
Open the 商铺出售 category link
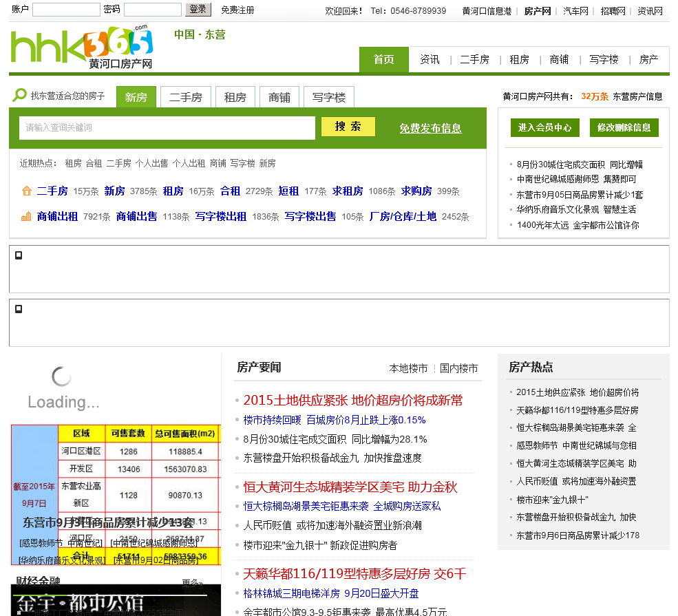click(137, 217)
